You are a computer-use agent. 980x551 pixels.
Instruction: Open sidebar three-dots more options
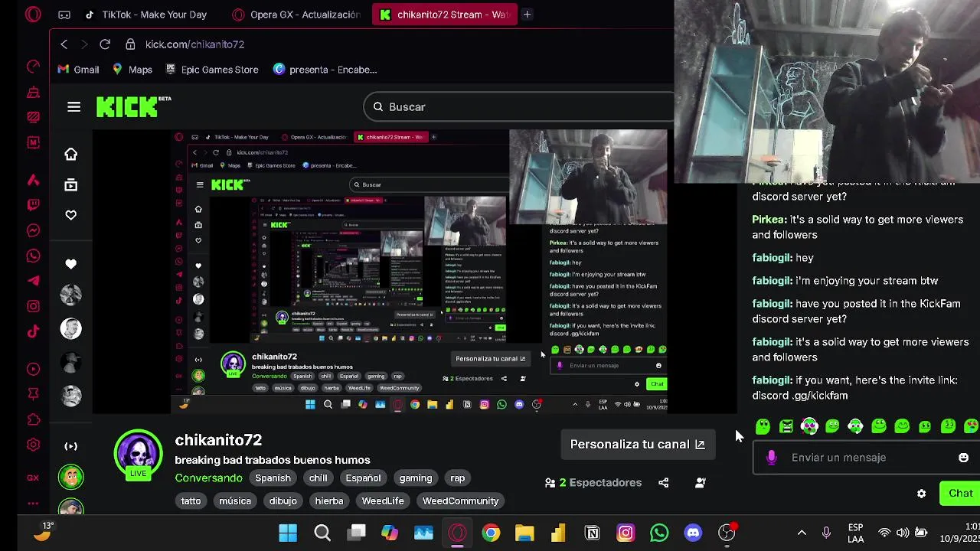click(33, 503)
